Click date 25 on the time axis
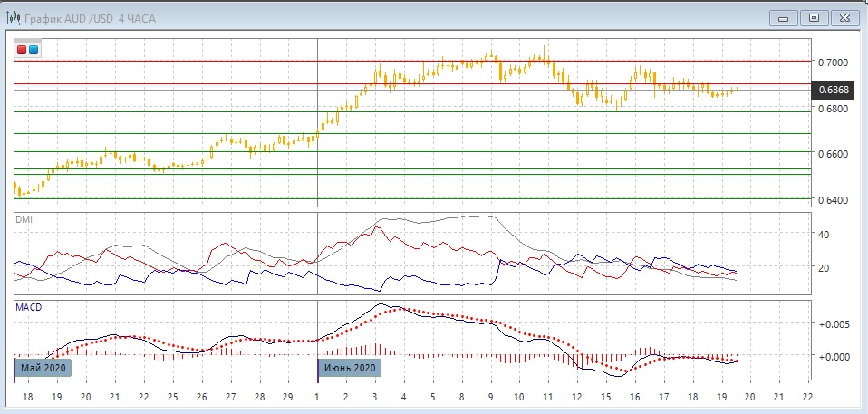 [172, 398]
